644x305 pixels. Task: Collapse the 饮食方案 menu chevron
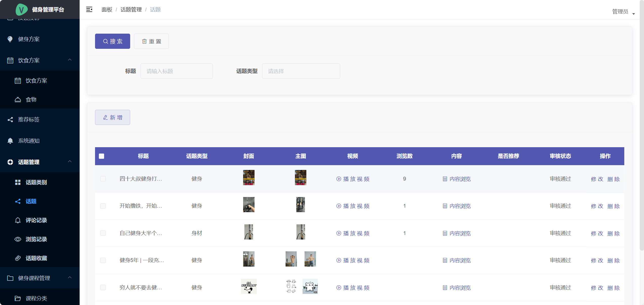tap(70, 60)
